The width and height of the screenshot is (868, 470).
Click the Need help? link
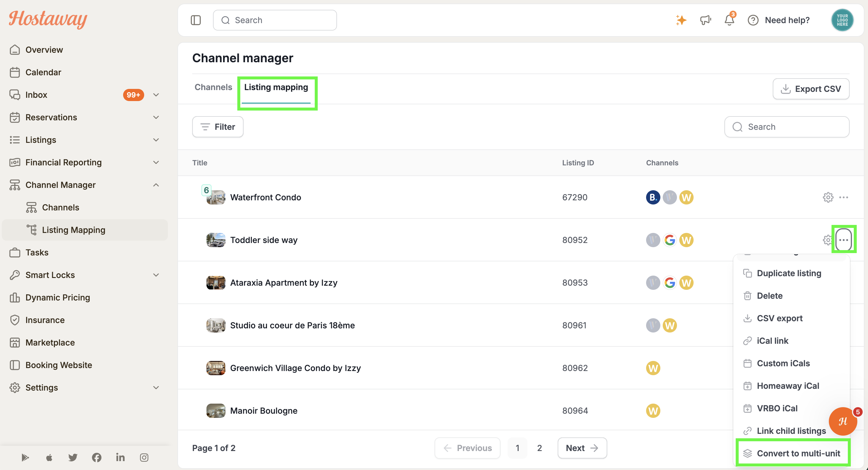click(787, 20)
